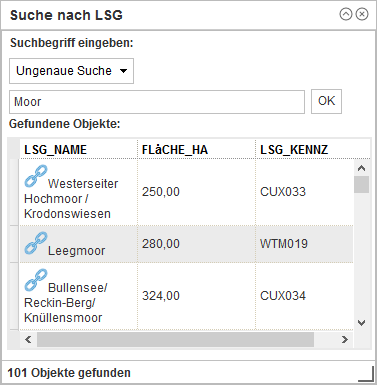Click the area value 280,00
The height and width of the screenshot is (385, 377).
click(161, 244)
